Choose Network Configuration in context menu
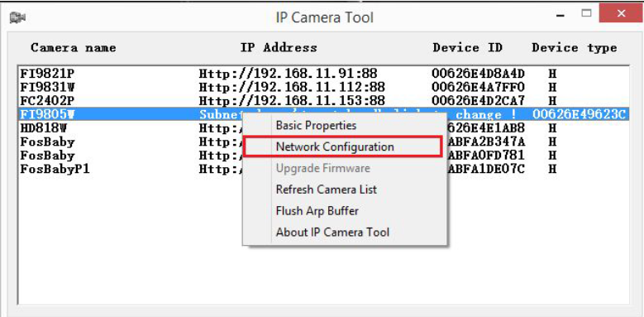 click(x=342, y=146)
